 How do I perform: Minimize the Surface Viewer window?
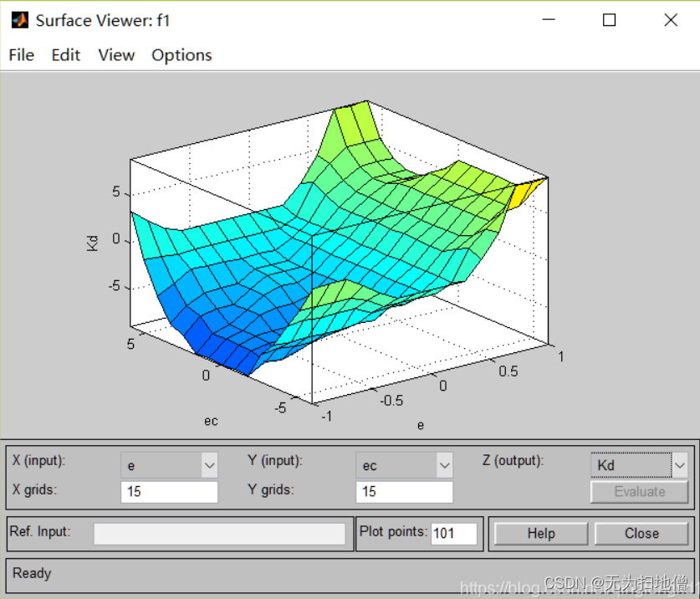(x=549, y=20)
